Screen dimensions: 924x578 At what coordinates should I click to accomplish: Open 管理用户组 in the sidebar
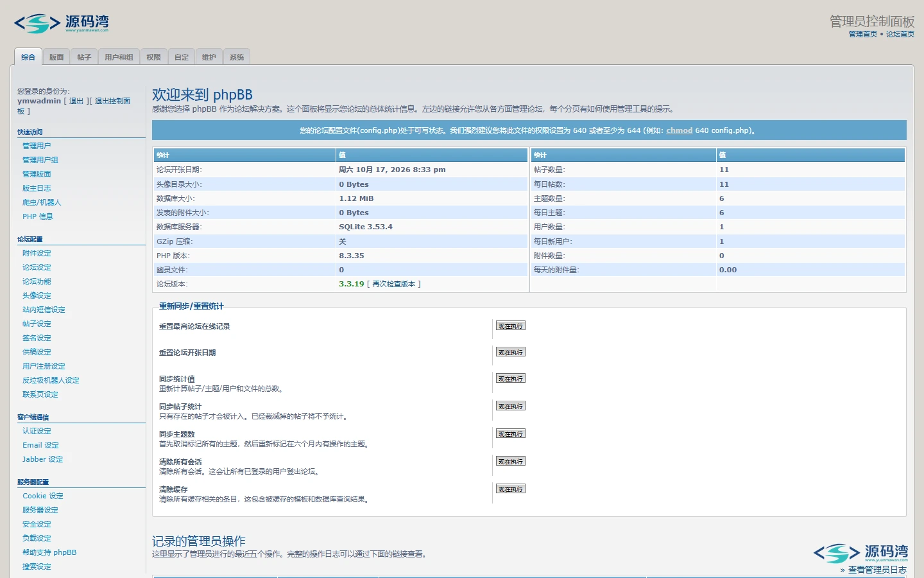(40, 160)
